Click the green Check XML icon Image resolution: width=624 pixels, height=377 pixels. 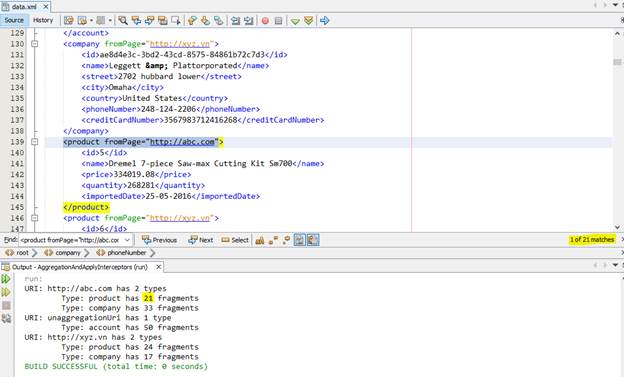[x=295, y=21]
